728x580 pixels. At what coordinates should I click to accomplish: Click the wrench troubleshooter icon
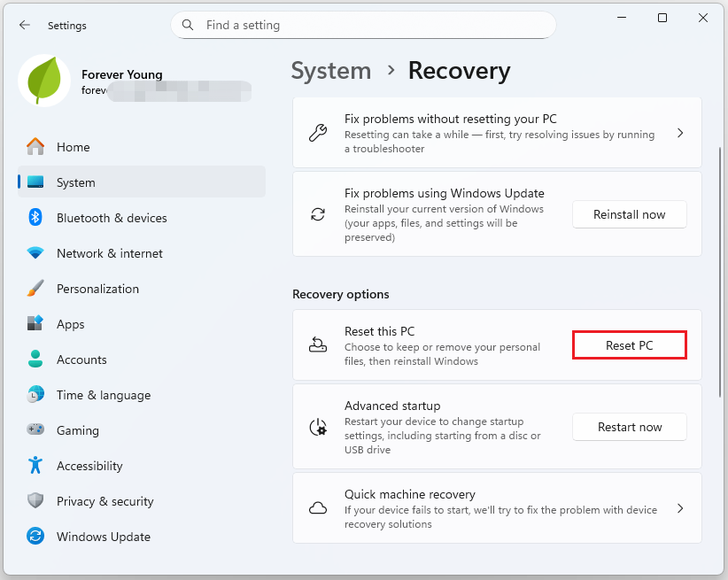point(318,133)
